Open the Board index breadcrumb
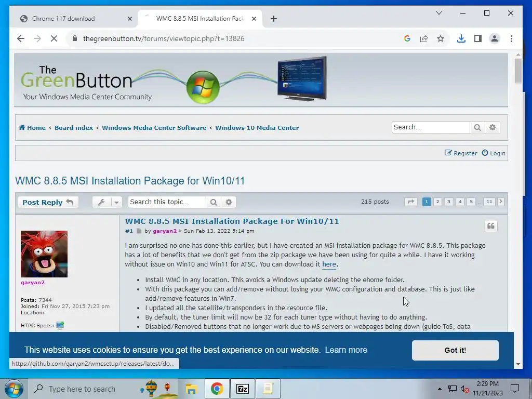 tap(74, 128)
